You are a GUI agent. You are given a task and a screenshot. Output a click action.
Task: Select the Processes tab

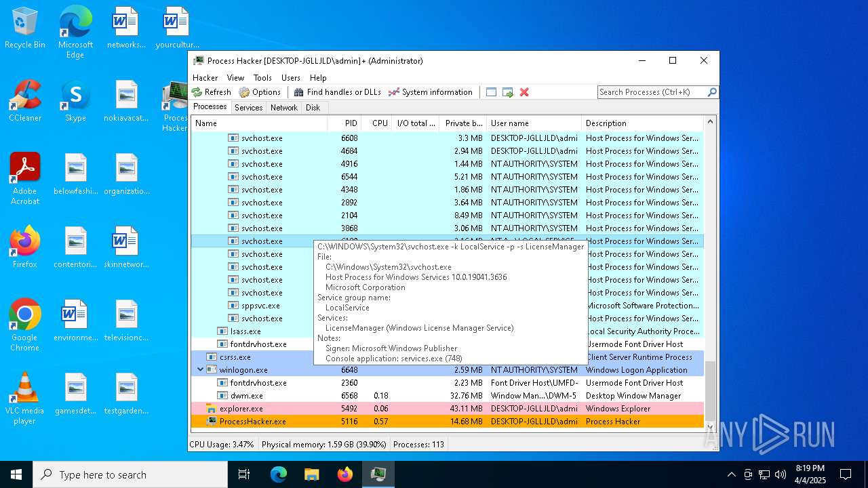210,107
